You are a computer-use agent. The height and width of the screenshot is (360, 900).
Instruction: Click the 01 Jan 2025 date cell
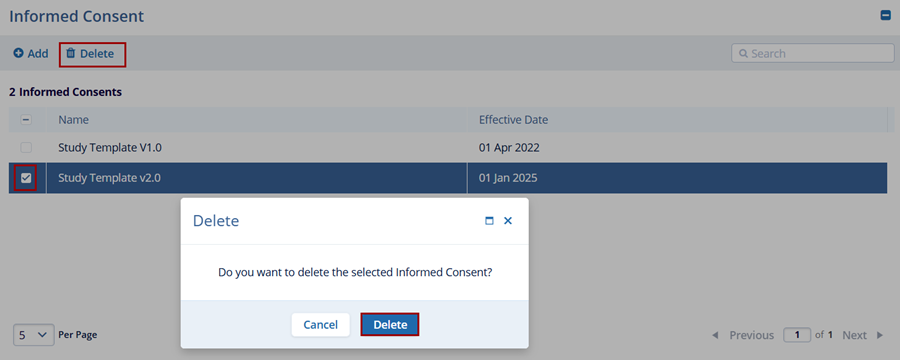(x=508, y=178)
